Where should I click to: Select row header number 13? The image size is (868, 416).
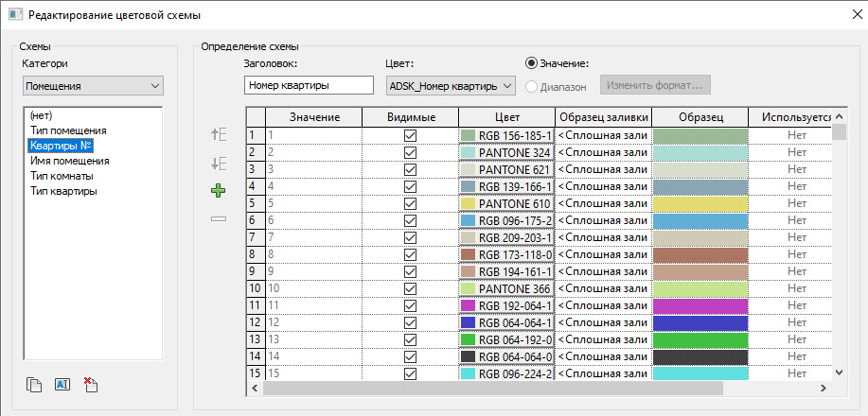(x=256, y=339)
